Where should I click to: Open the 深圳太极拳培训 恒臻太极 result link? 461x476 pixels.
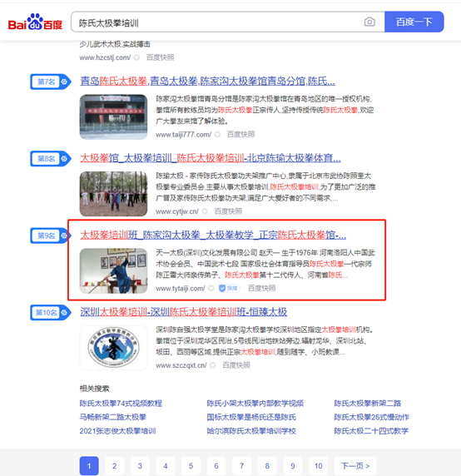184,312
